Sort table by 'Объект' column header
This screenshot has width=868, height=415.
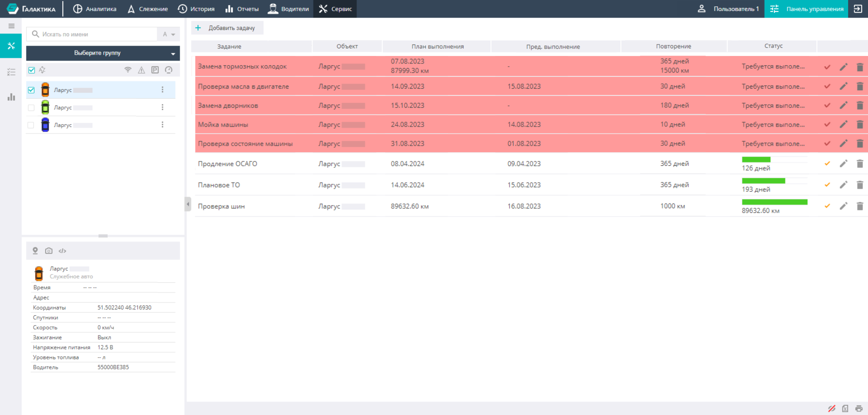[x=347, y=47]
